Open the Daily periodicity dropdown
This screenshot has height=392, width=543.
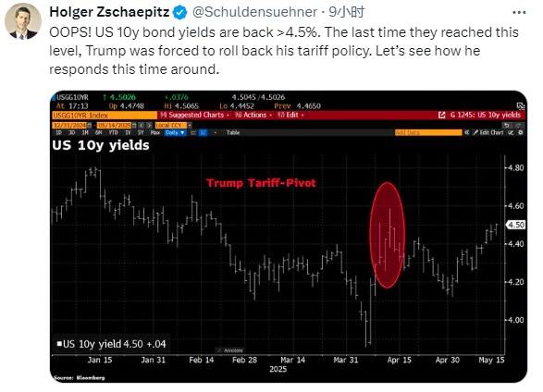[175, 132]
